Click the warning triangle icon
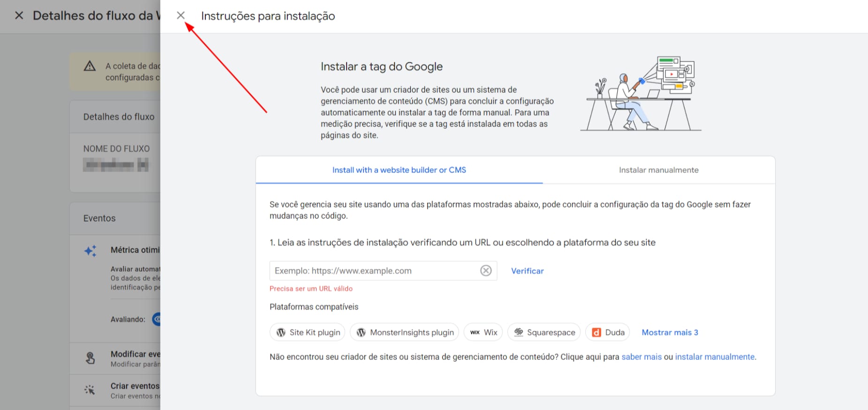Viewport: 868px width, 410px height. [90, 66]
